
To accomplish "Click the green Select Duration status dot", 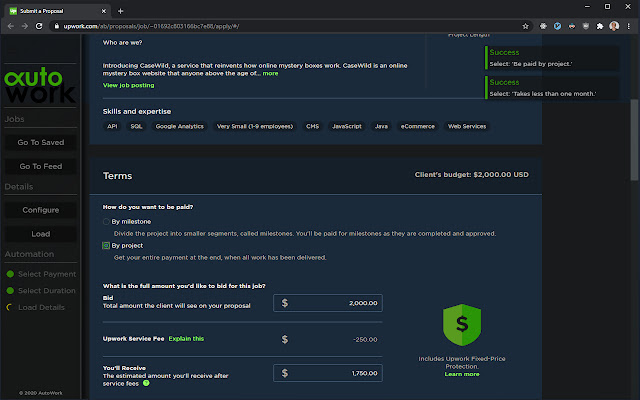I will point(10,291).
